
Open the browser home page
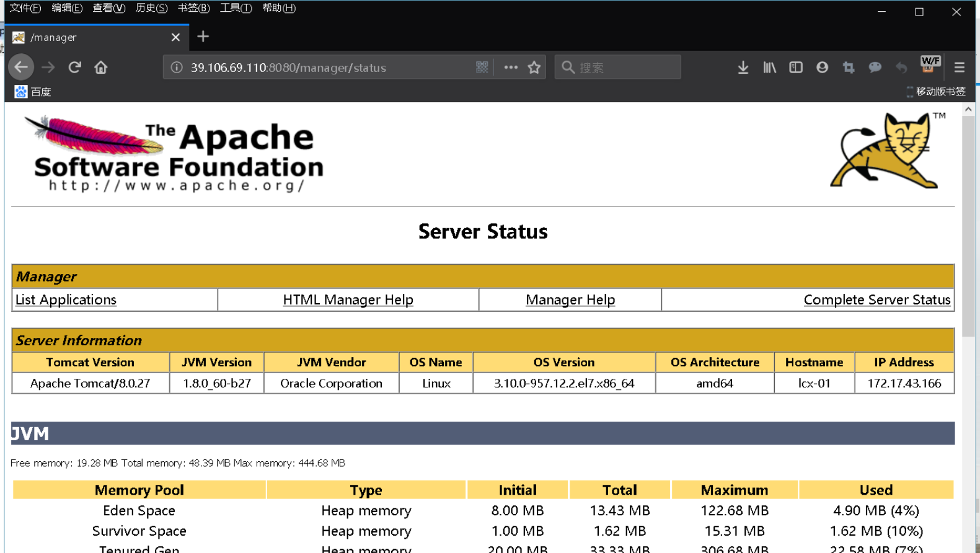pyautogui.click(x=101, y=67)
